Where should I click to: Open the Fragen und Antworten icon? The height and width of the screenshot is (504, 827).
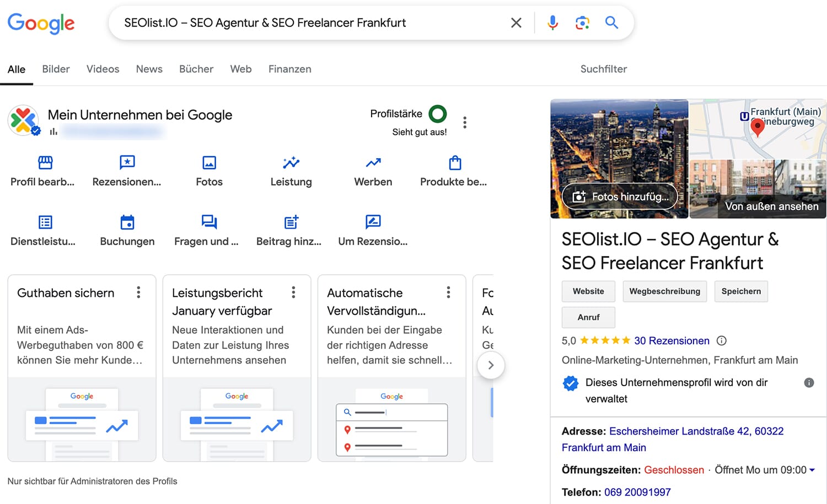click(x=209, y=222)
